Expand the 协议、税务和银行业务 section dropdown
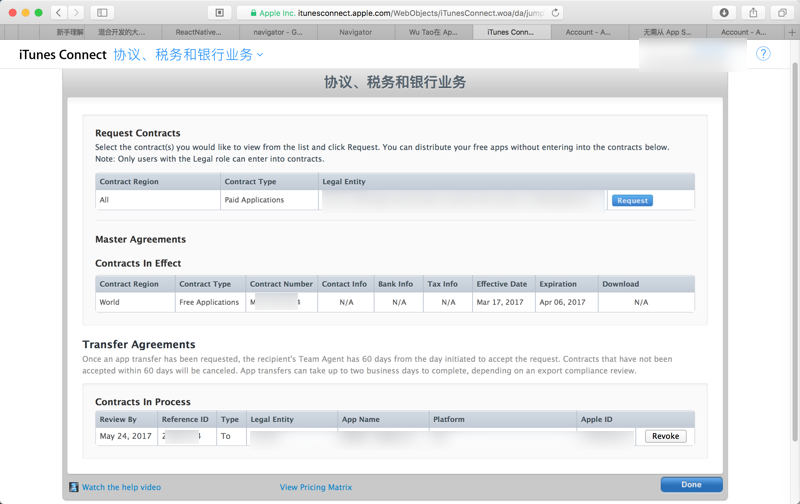 point(188,55)
